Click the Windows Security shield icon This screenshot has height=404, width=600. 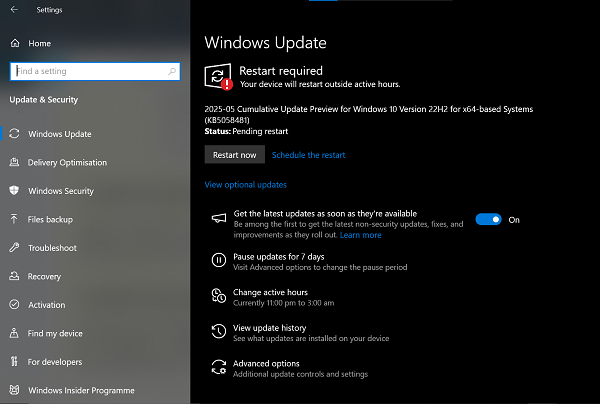point(14,191)
